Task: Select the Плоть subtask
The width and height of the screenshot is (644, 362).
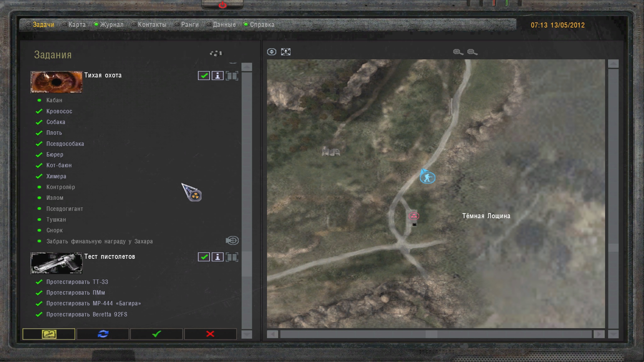Action: [54, 133]
